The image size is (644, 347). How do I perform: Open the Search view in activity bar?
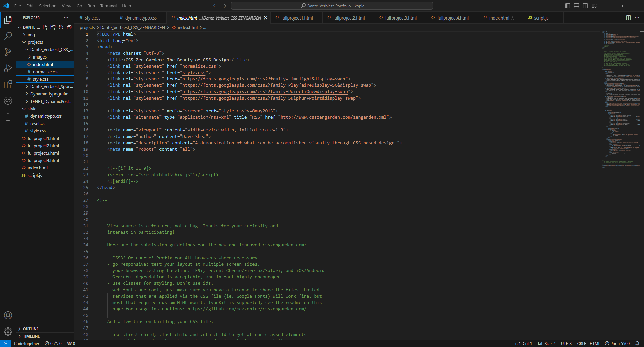8,36
